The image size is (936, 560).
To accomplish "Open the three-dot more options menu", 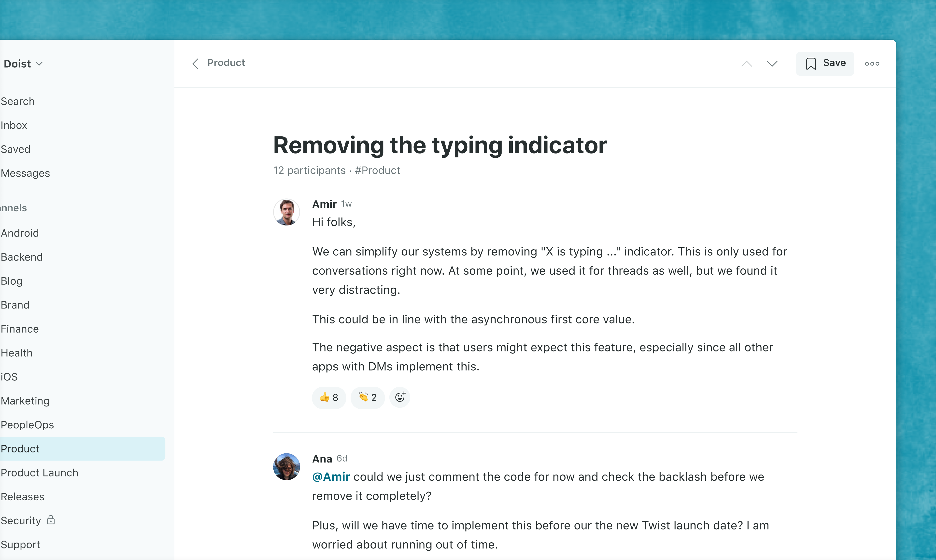I will coord(872,63).
